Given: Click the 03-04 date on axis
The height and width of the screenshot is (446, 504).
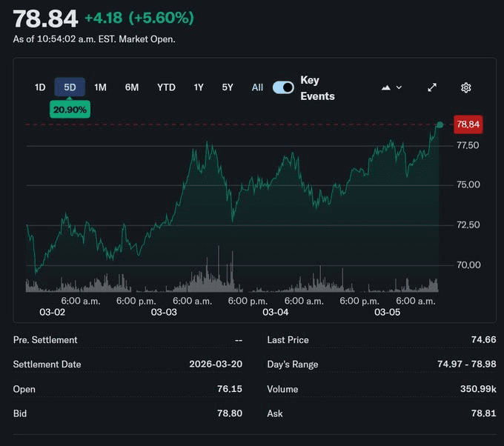Looking at the screenshot, I should pos(276,313).
